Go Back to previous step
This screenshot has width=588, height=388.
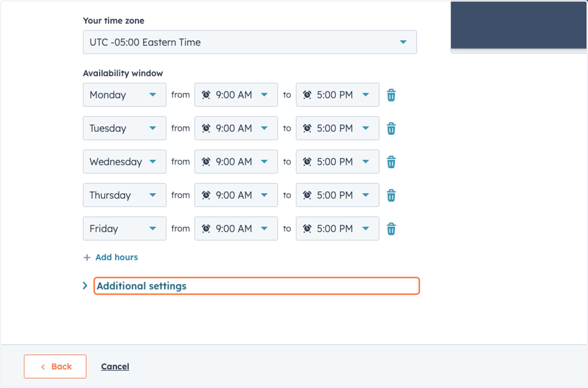tap(55, 366)
